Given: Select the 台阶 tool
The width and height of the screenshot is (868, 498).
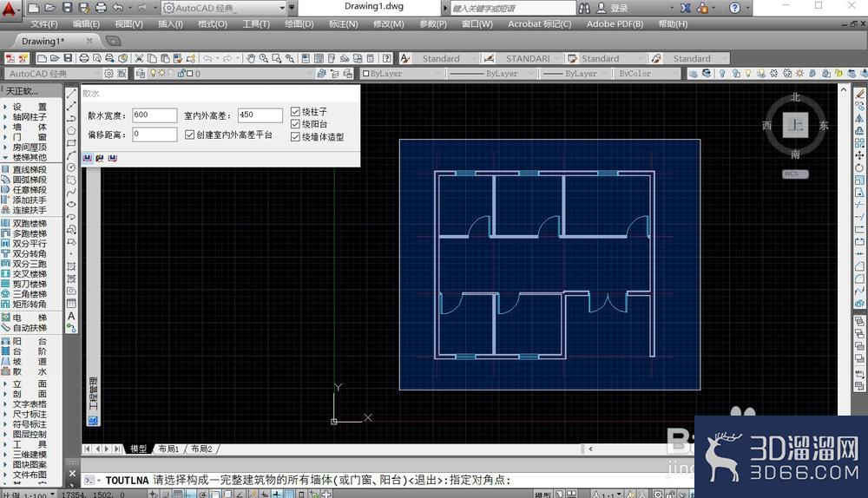Looking at the screenshot, I should coord(24,351).
